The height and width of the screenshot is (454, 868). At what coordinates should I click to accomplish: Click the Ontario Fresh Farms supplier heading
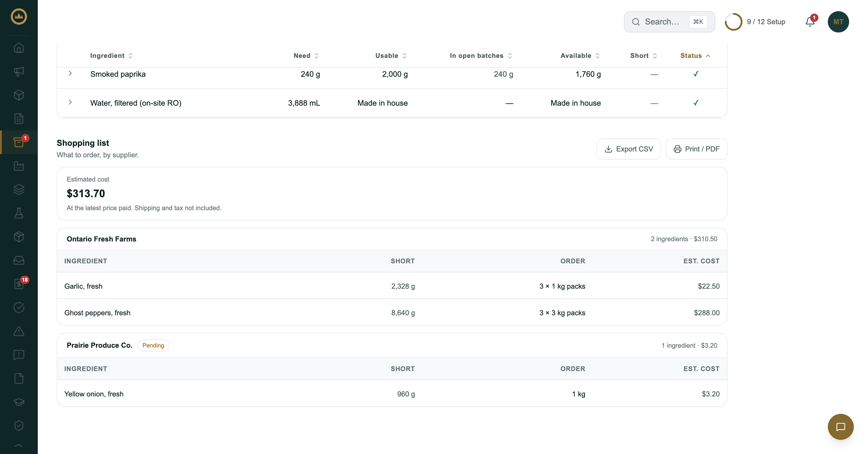(x=102, y=239)
